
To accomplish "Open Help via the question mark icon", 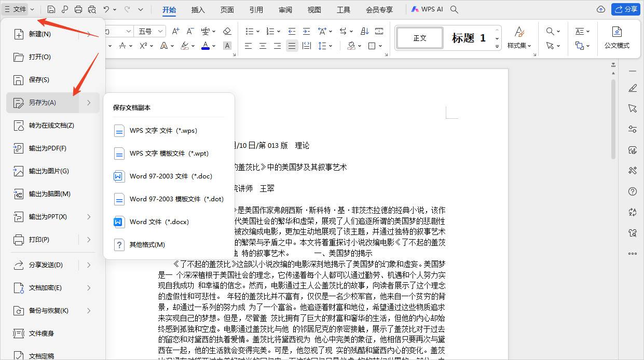I will (x=632, y=192).
